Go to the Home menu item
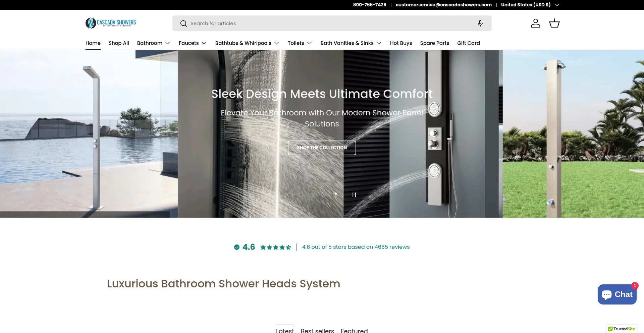644x333 pixels. point(93,43)
